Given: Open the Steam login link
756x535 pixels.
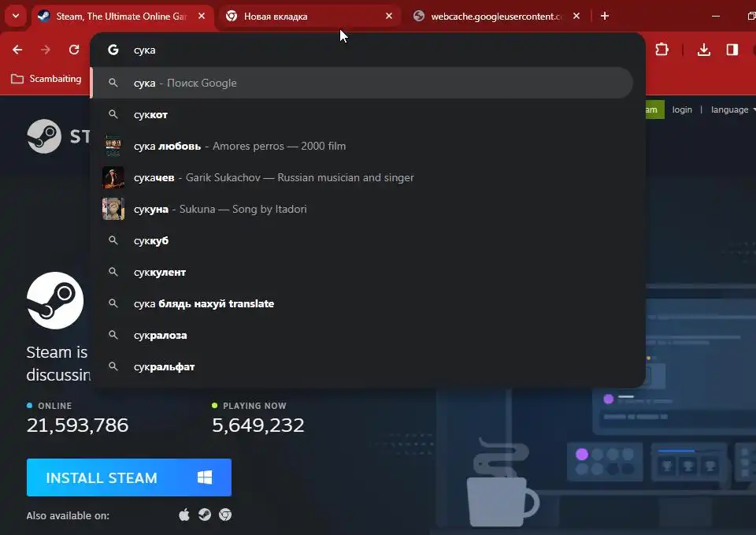Looking at the screenshot, I should click(682, 110).
